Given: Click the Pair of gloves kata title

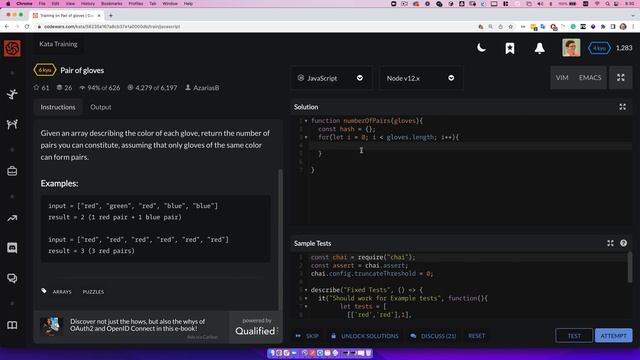Looking at the screenshot, I should 82,70.
